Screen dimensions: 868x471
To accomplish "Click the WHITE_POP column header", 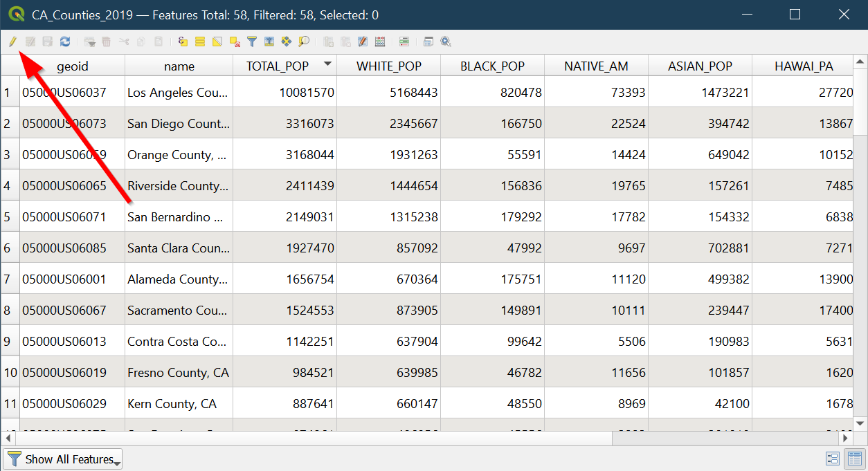I will [388, 66].
